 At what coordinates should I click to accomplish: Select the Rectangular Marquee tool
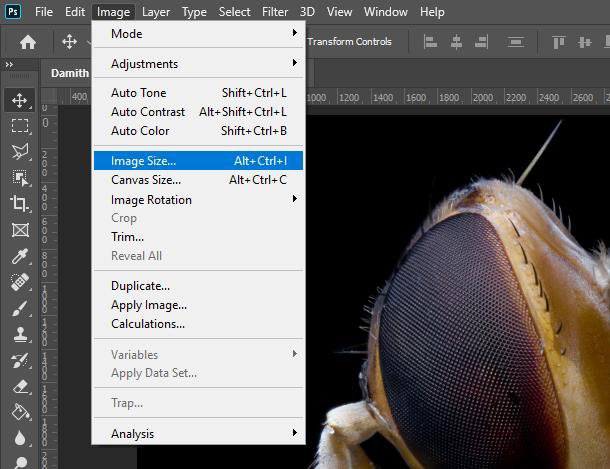click(x=19, y=126)
